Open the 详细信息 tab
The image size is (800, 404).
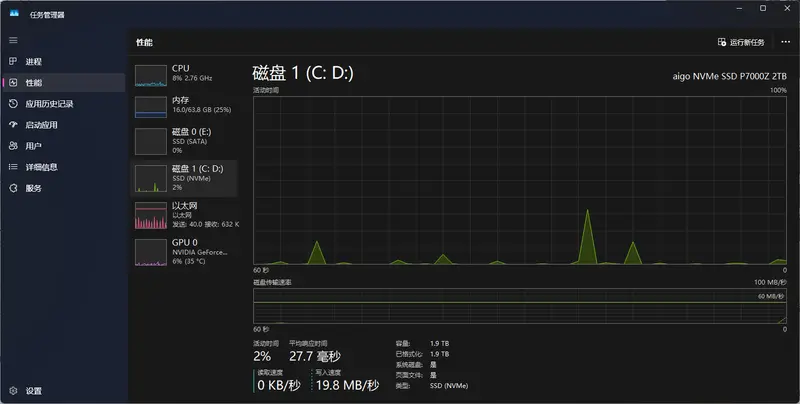coord(64,167)
